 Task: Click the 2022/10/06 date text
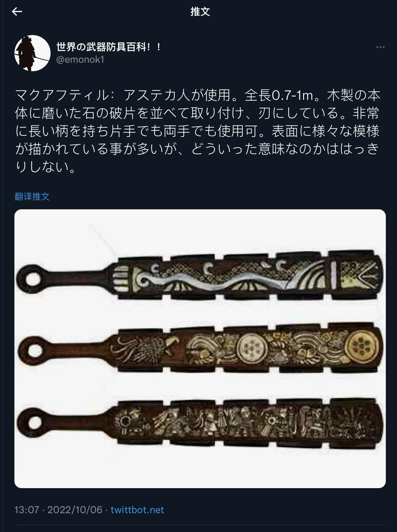click(x=75, y=510)
